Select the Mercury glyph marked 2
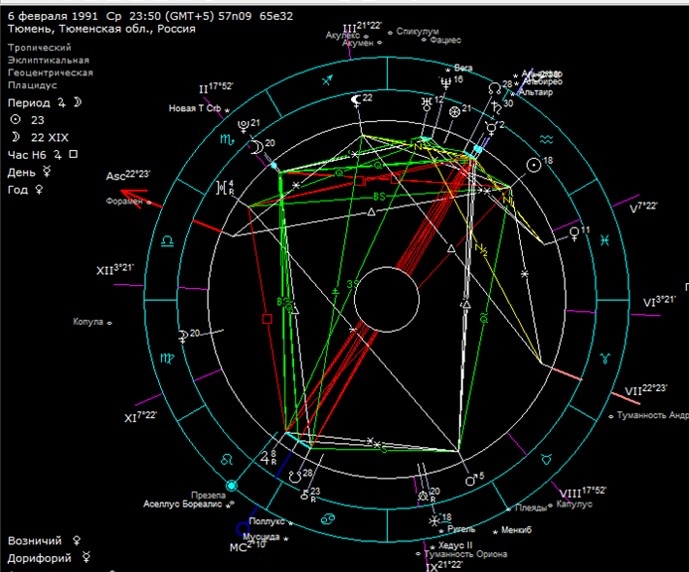 (x=491, y=129)
